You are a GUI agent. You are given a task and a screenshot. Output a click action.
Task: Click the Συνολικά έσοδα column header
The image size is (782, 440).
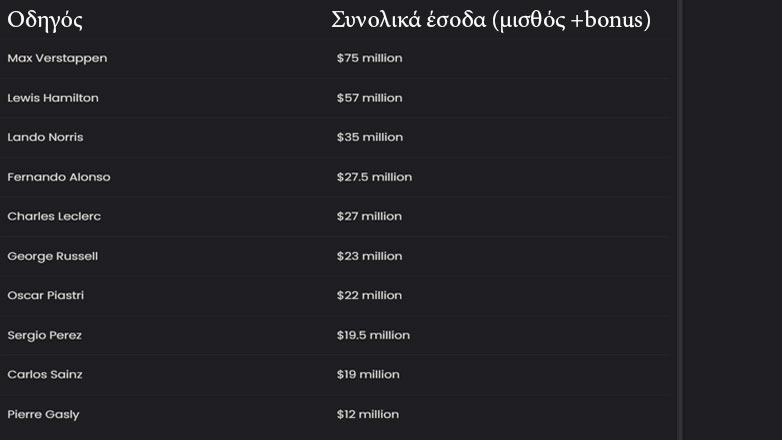(491, 20)
